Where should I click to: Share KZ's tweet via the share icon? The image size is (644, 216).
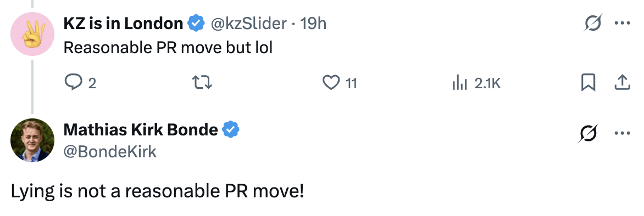point(622,83)
